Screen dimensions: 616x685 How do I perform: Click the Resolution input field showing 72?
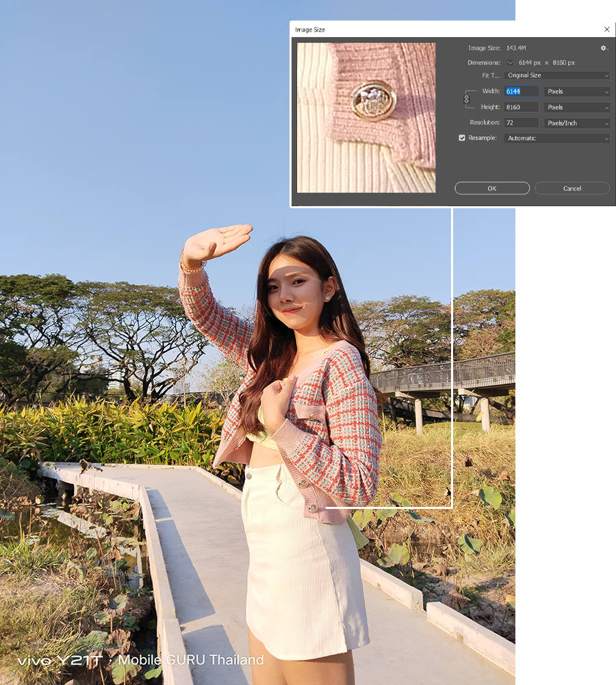tap(521, 123)
